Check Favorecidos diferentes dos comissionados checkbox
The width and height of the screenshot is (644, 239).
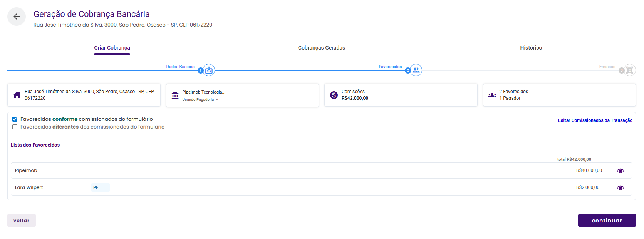tap(15, 127)
